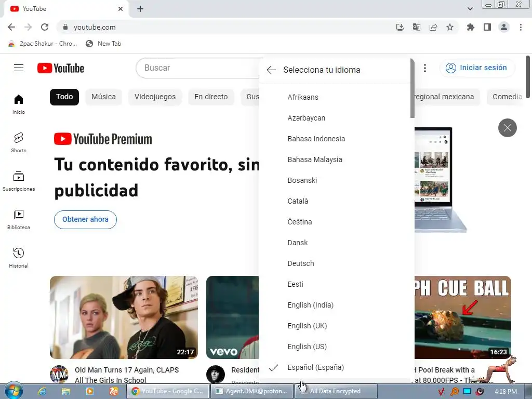
Task: Switch to Agent.DMR@proton taskbar window
Action: [252, 391]
